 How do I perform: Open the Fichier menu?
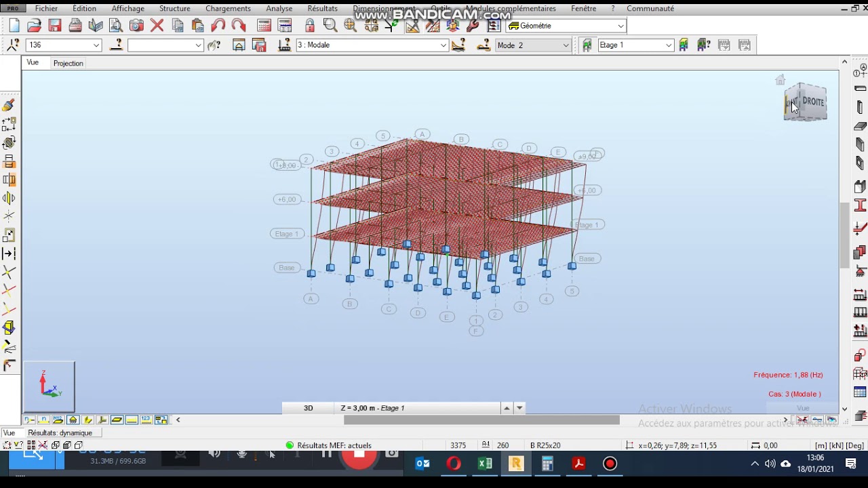point(46,9)
